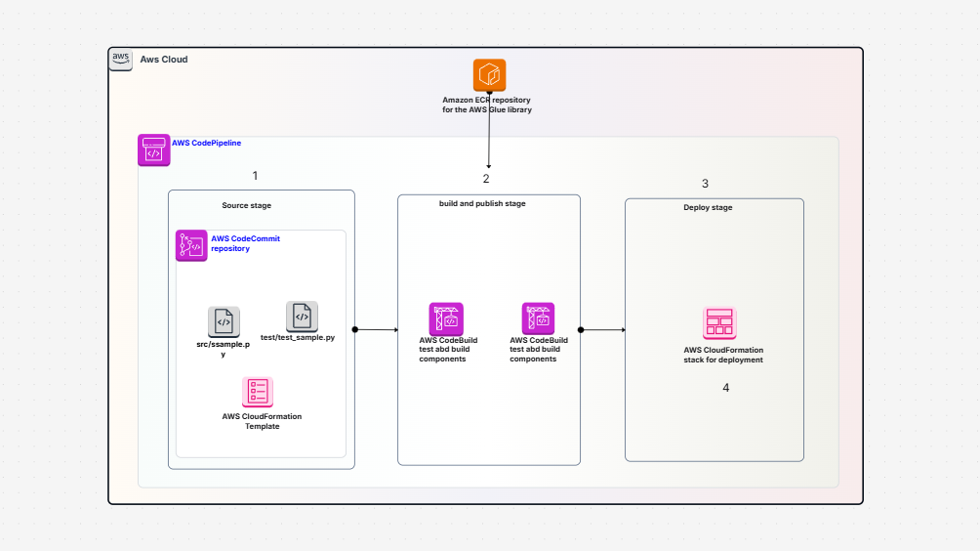Viewport: 980px width, 551px height.
Task: Click the 'AWS CodePipeline' label
Action: [206, 143]
